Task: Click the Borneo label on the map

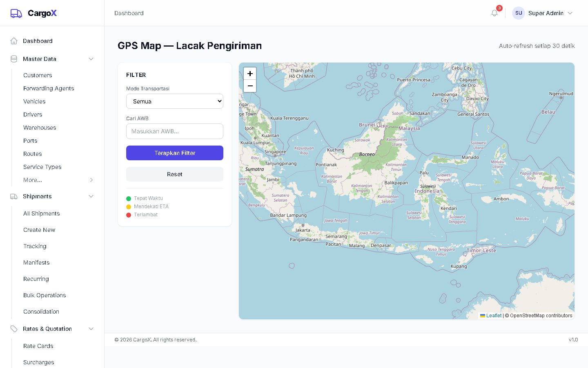Action: [367, 155]
